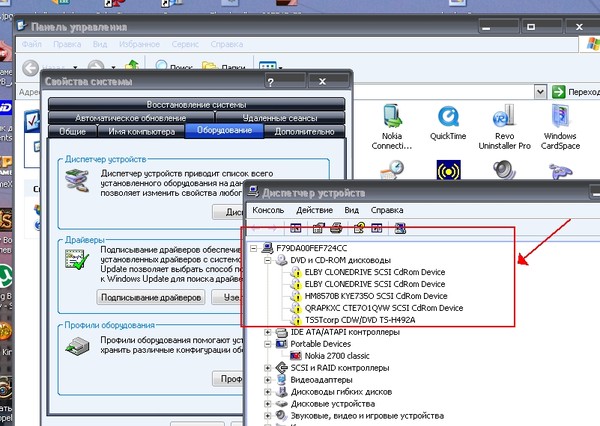Click the Device Manager illustration in System Properties

[77, 181]
